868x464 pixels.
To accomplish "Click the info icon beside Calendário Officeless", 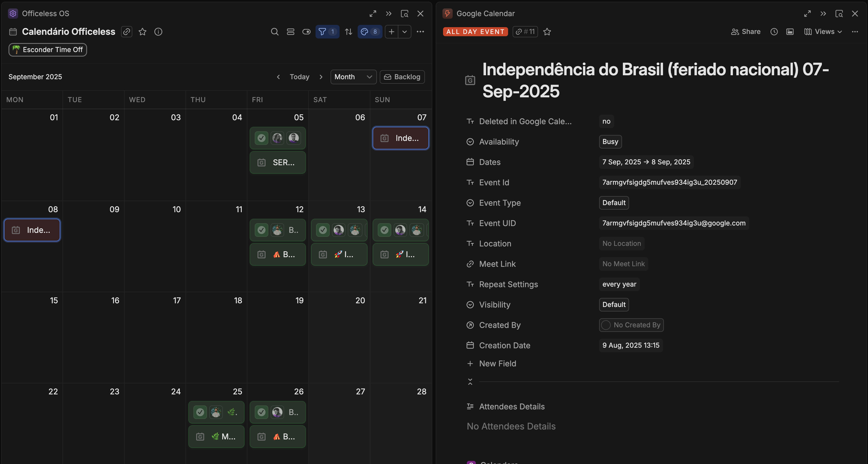I will click(x=158, y=32).
